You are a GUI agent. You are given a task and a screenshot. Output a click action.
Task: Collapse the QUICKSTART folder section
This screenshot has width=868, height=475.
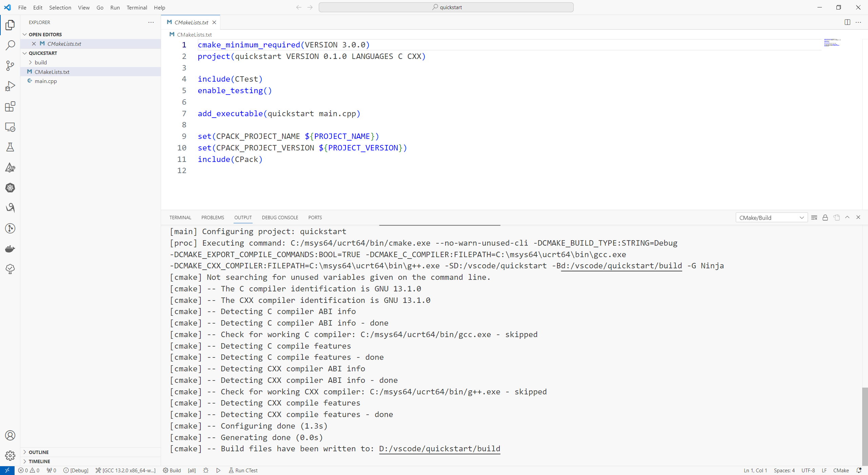pos(91,53)
